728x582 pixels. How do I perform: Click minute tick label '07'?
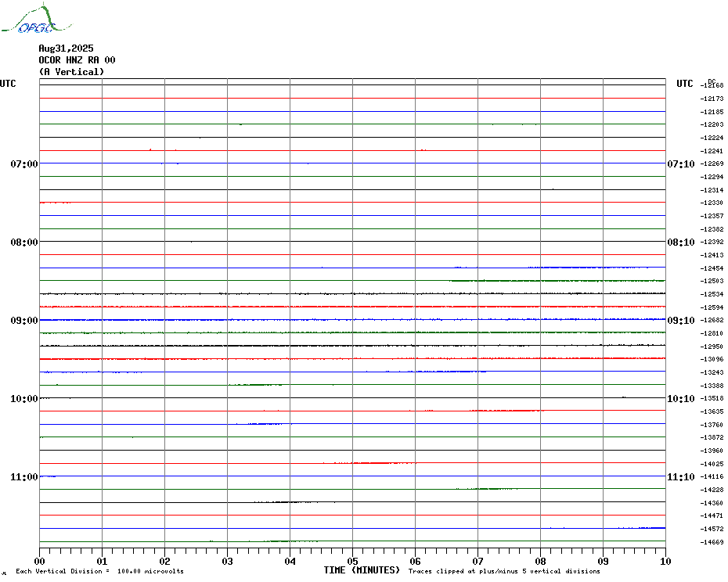[x=478, y=562]
